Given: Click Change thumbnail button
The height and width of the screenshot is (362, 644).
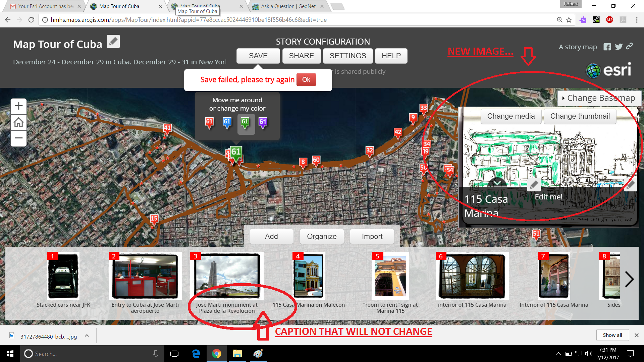Looking at the screenshot, I should pos(580,116).
